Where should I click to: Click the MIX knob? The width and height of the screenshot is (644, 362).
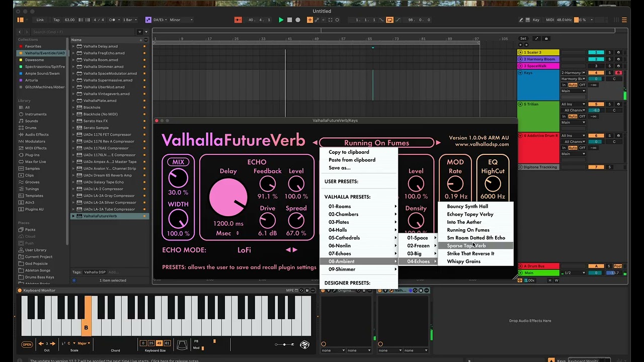(178, 178)
